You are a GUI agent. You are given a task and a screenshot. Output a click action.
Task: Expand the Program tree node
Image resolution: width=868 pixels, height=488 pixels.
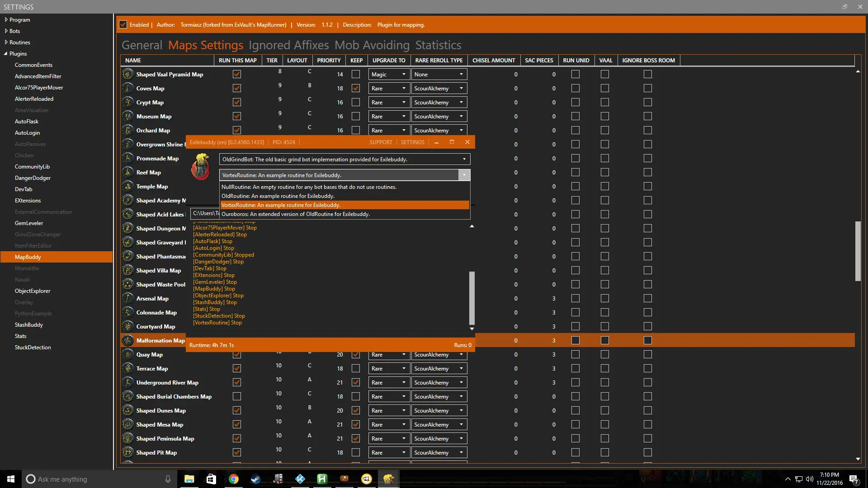pos(6,19)
